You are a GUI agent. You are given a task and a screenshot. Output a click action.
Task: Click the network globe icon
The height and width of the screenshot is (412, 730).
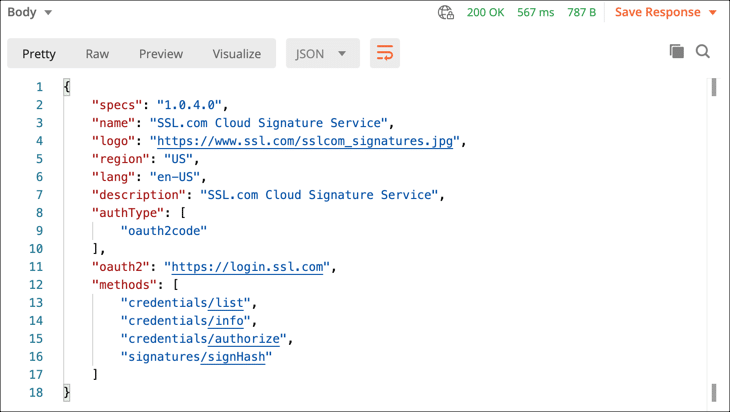coord(446,13)
